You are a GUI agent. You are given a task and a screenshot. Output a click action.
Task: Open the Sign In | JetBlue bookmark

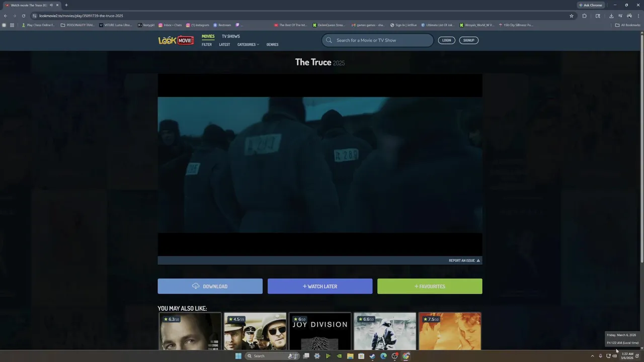click(x=404, y=25)
